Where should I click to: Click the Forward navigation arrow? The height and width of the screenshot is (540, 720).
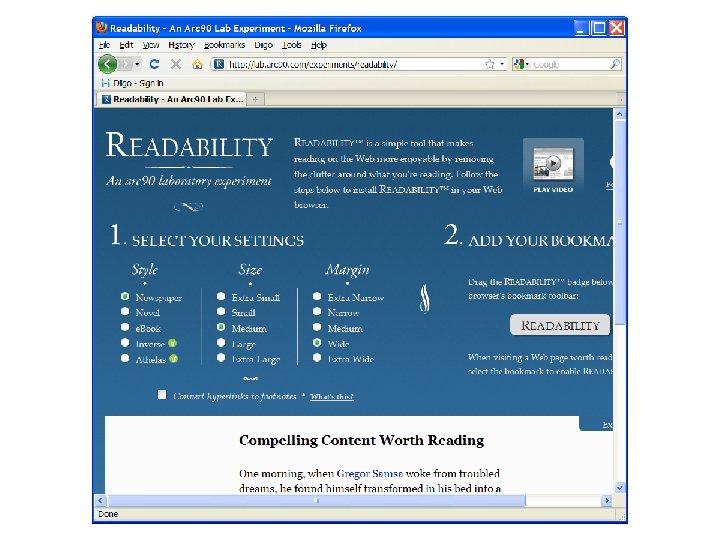pyautogui.click(x=125, y=64)
